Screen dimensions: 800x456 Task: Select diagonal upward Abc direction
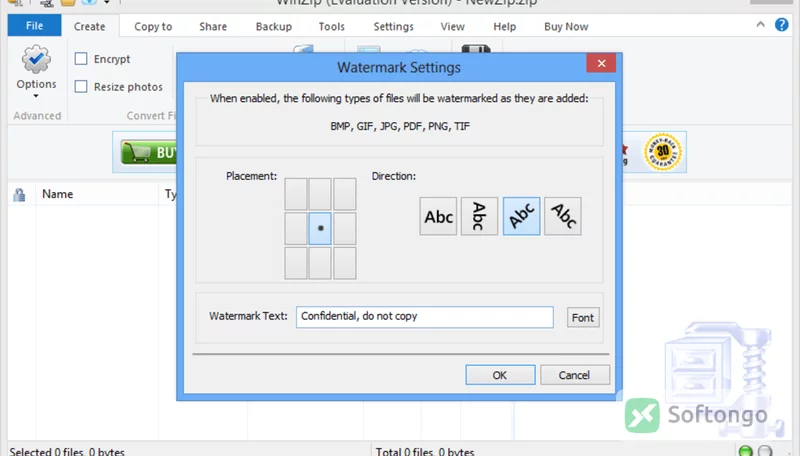pos(521,216)
